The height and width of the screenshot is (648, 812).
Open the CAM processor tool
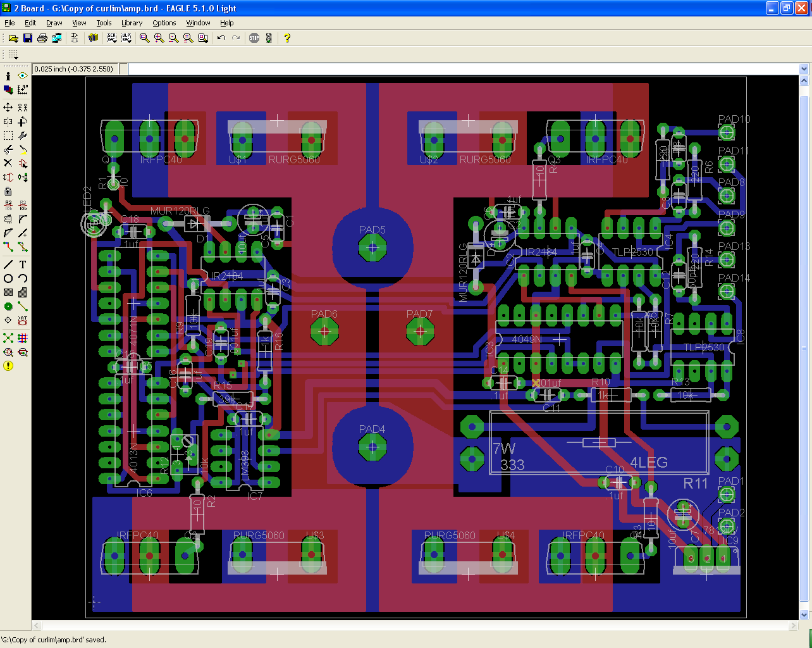click(x=57, y=38)
